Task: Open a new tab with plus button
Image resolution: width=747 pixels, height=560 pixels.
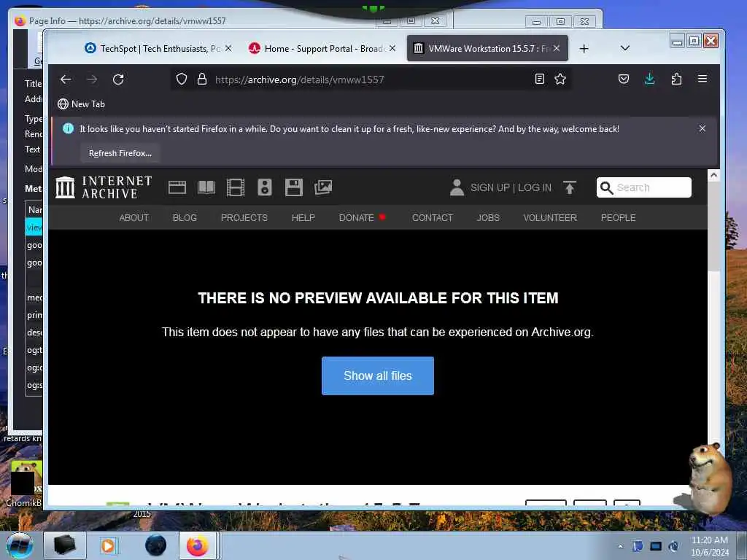Action: point(584,49)
